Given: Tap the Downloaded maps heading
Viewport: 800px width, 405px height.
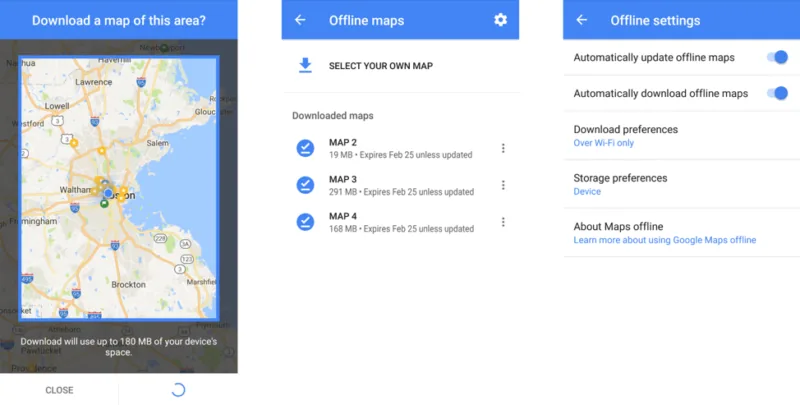Looking at the screenshot, I should click(x=333, y=116).
